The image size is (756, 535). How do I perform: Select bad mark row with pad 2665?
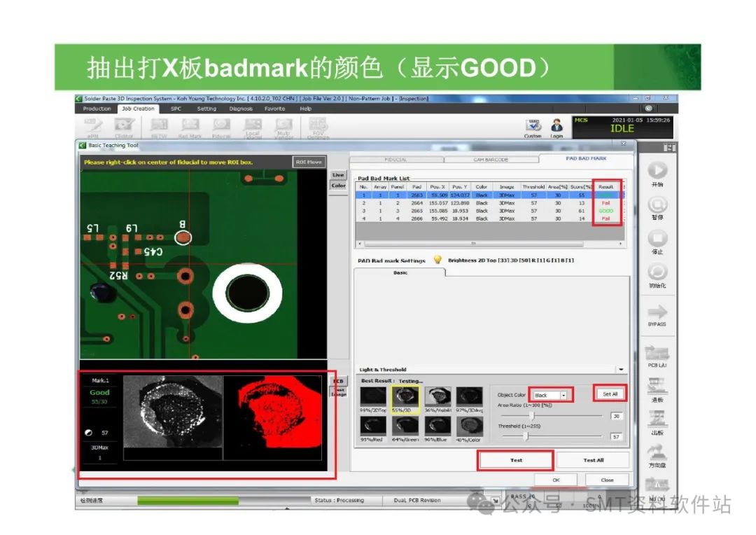pyautogui.click(x=490, y=211)
